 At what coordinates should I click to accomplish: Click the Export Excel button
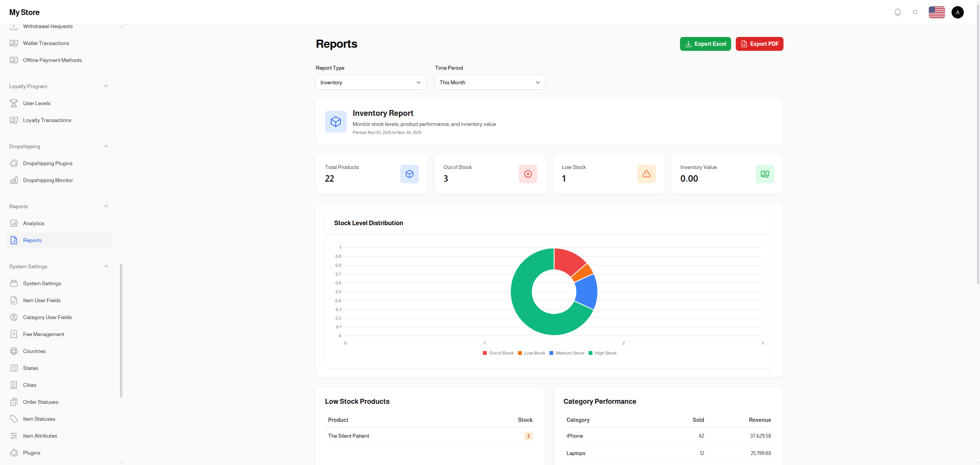click(705, 44)
